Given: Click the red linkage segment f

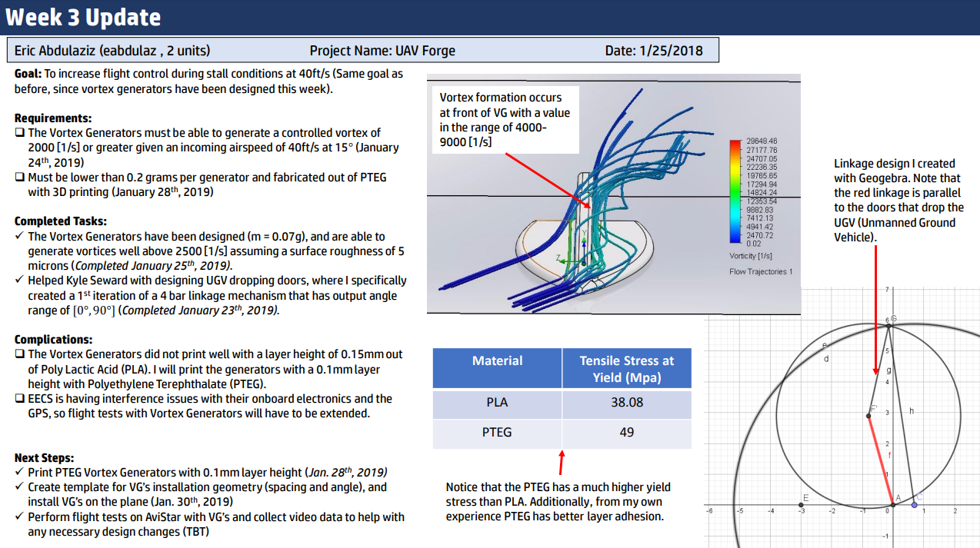Looking at the screenshot, I should [879, 460].
